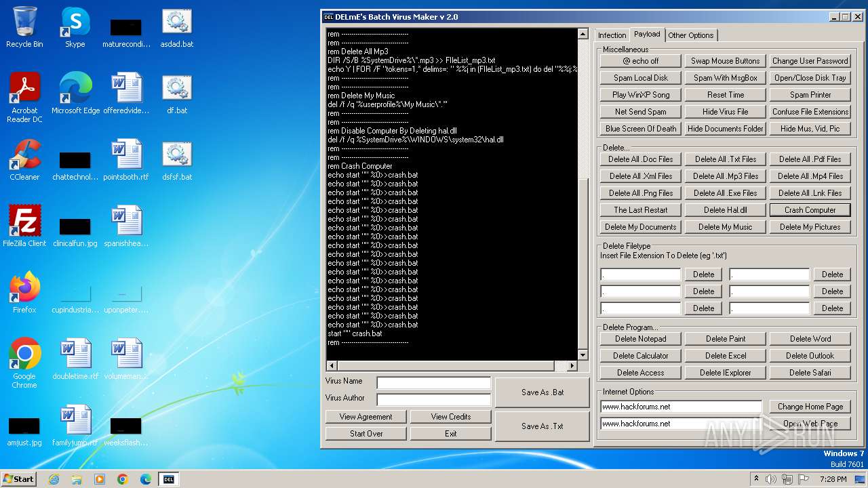Click the Crash Computer button
Screen dimensions: 868x488
click(810, 210)
